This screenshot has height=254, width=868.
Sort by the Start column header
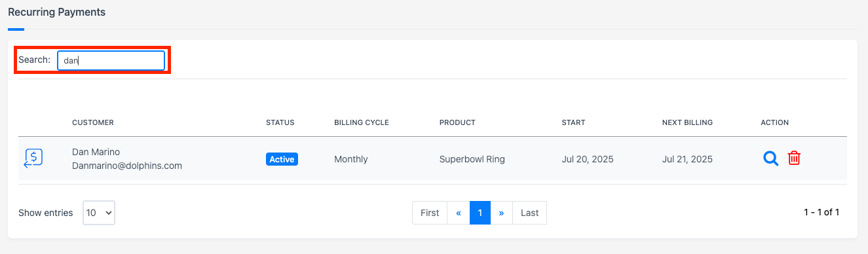click(573, 122)
